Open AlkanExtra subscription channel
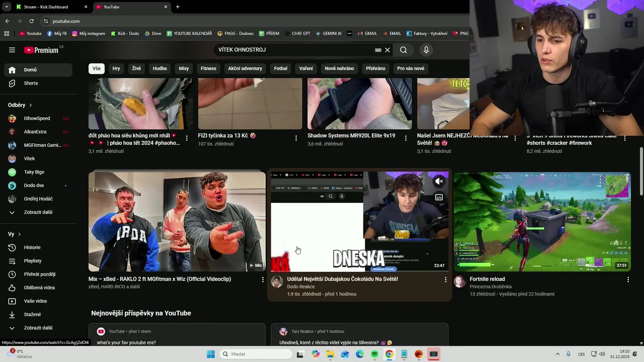The height and width of the screenshot is (362, 644). pos(38,132)
